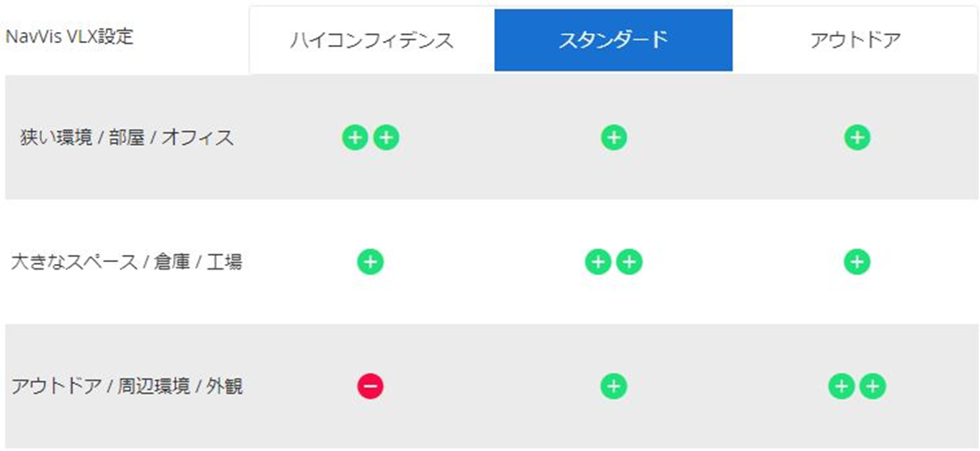The width and height of the screenshot is (980, 451).
Task: Click double plus icon for 狭い環境 under ハイコンフィデンス
Action: 370,137
